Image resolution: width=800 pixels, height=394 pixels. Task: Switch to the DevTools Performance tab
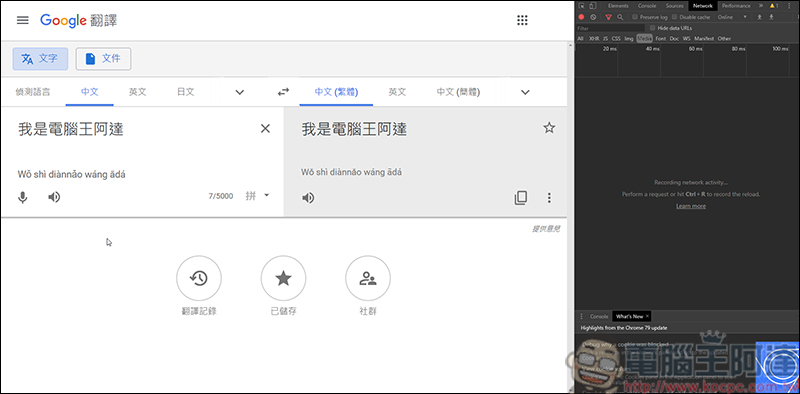(736, 6)
